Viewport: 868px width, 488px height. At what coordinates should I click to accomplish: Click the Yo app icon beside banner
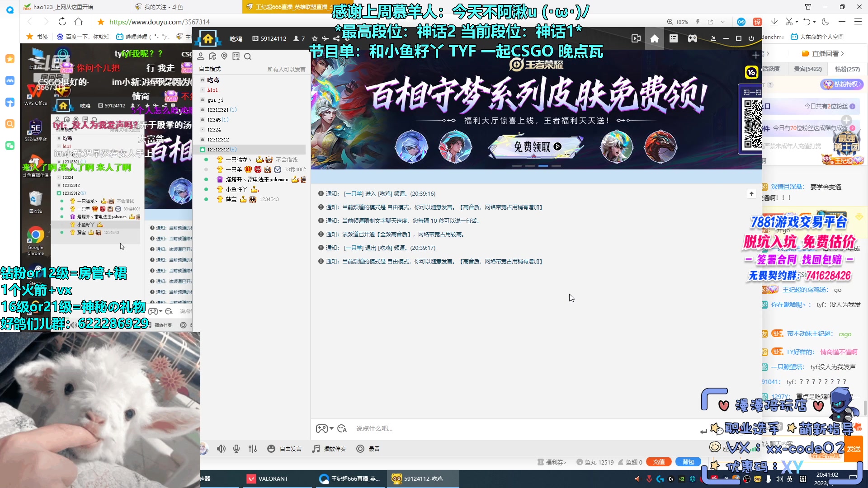(751, 72)
